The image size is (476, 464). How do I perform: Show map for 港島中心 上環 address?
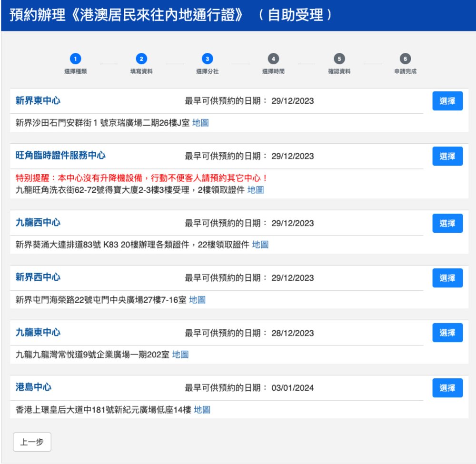(x=202, y=409)
